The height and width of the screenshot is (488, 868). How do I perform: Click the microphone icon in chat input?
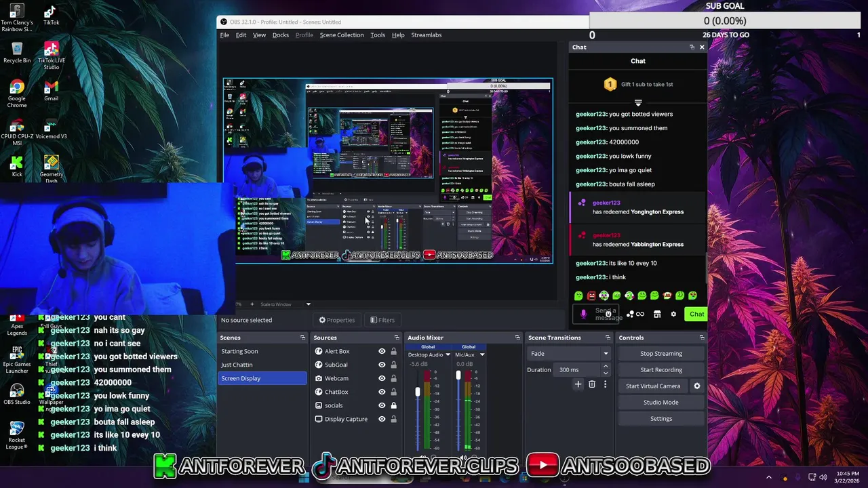point(583,314)
